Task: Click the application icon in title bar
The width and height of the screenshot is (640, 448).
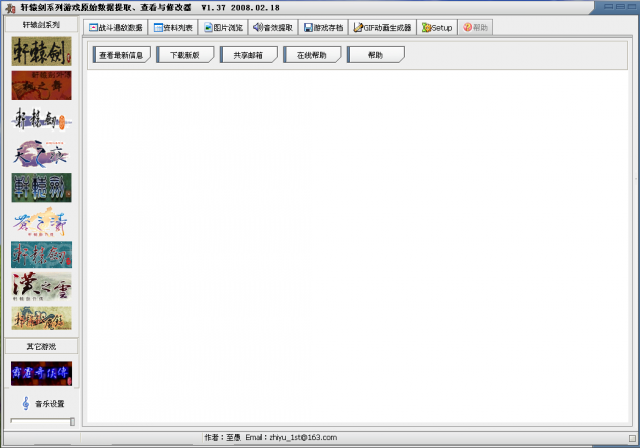Action: 10,8
